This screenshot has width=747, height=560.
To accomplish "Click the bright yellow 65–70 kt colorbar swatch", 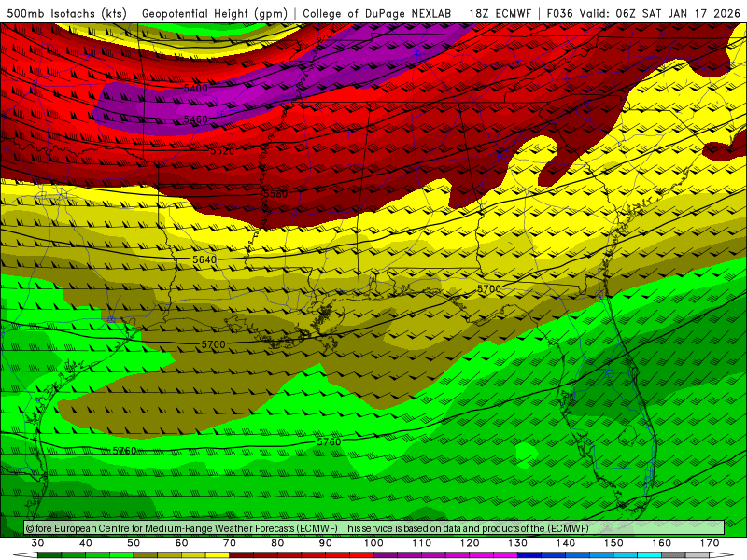I will (x=218, y=555).
